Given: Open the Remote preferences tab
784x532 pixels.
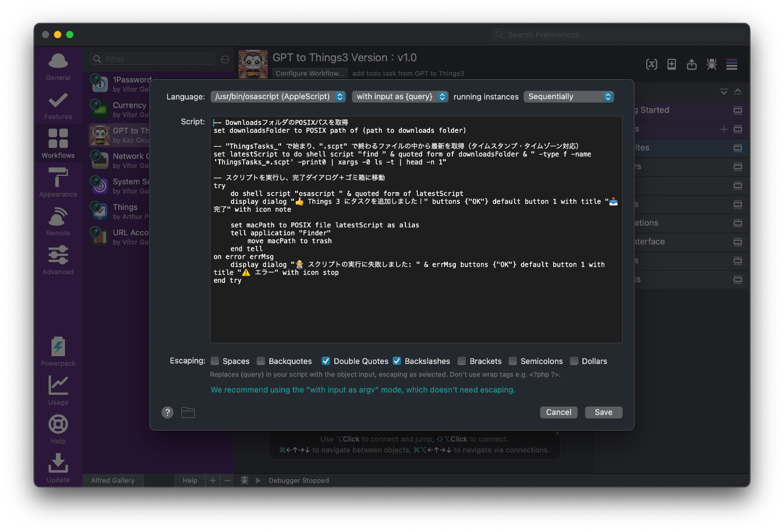Looking at the screenshot, I should 58,222.
